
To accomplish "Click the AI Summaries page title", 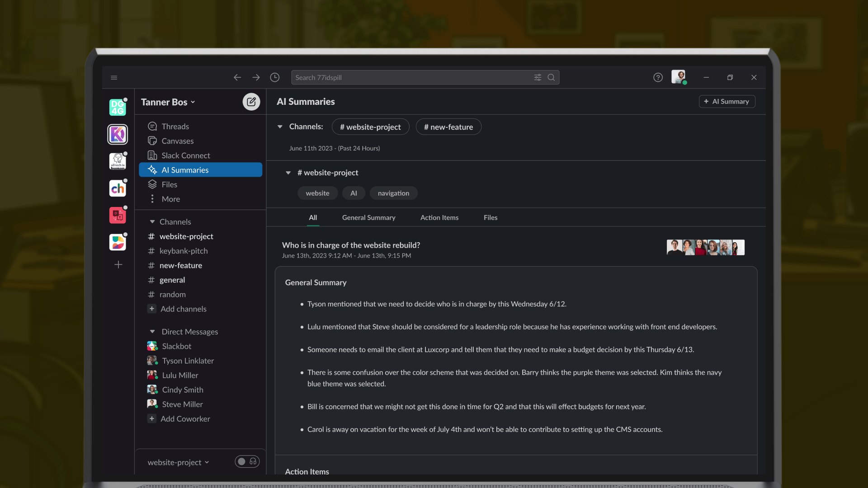I will [306, 102].
